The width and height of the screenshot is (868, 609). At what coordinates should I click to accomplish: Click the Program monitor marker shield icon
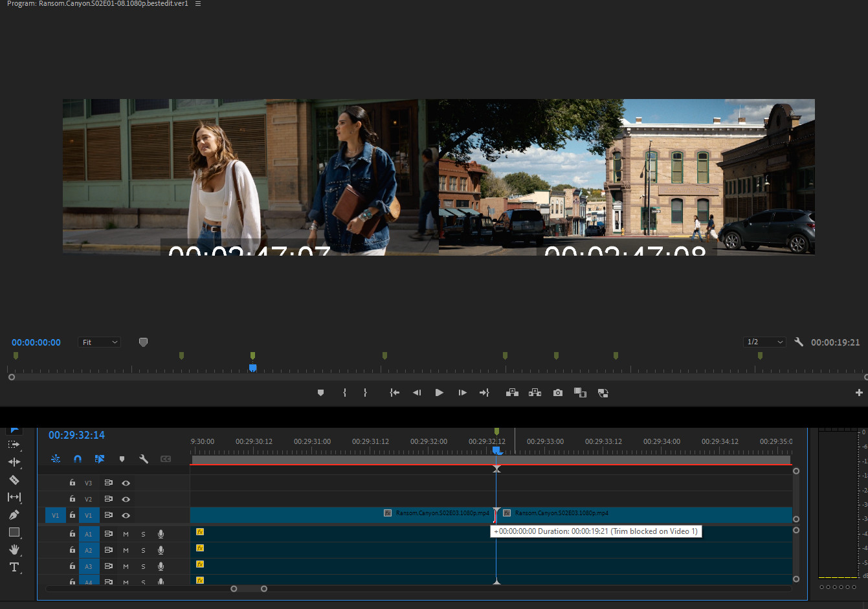[143, 342]
